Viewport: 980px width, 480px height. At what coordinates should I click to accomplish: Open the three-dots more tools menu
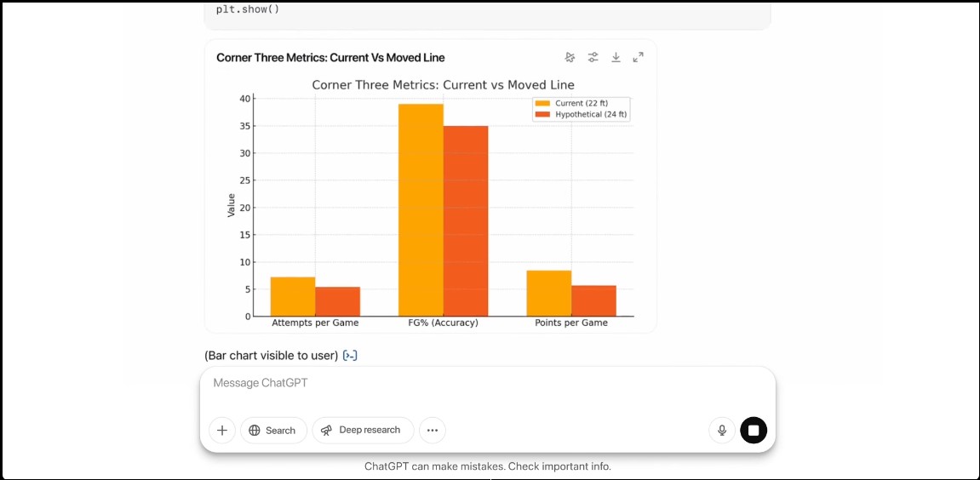[433, 431]
